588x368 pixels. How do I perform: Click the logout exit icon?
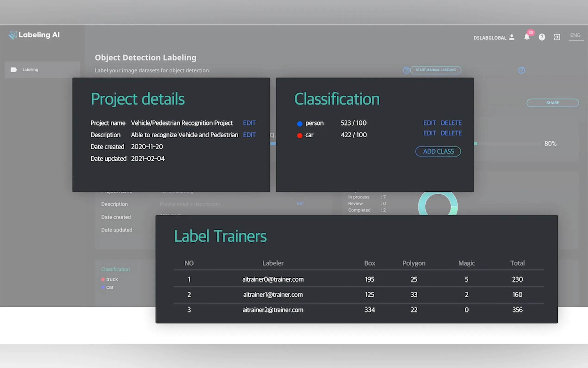coord(557,37)
